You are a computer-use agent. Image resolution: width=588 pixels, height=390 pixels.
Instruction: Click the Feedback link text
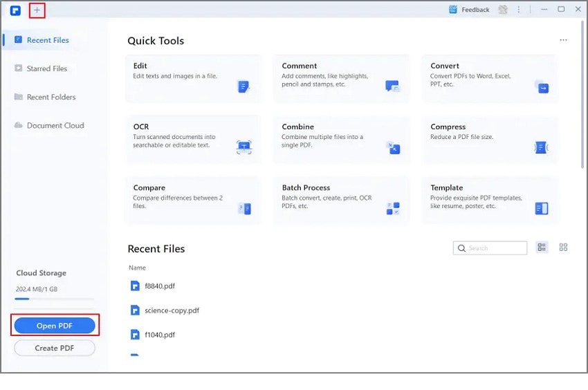pos(475,10)
